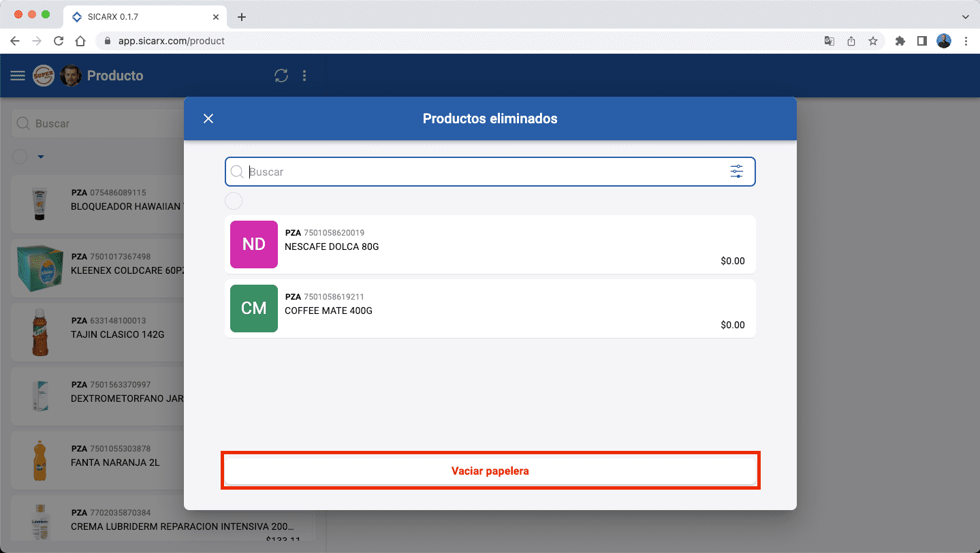The image size is (980, 553).
Task: Click the user profile avatar in header
Action: tap(71, 76)
